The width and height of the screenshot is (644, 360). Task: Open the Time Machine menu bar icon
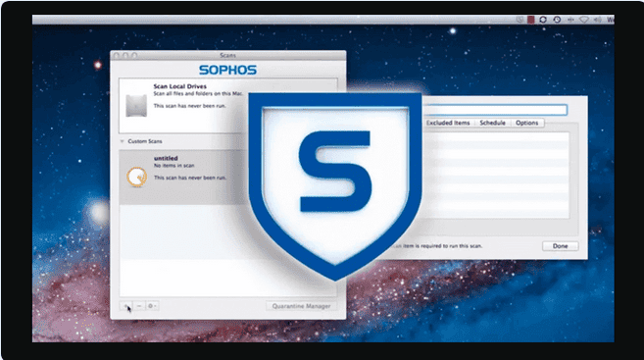(557, 20)
